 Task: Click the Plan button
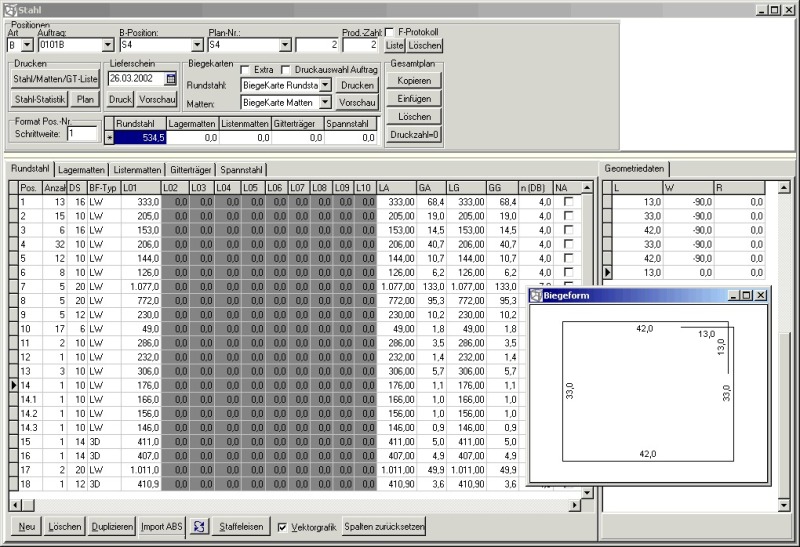(85, 100)
